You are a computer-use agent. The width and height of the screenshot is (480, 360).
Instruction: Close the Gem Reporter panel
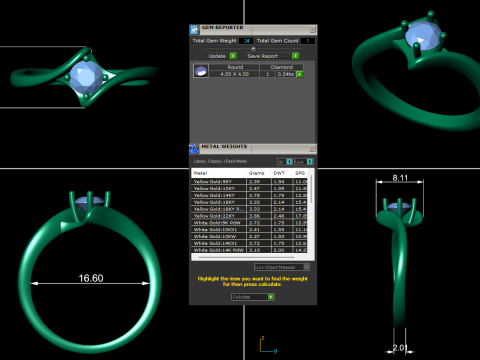pyautogui.click(x=313, y=29)
